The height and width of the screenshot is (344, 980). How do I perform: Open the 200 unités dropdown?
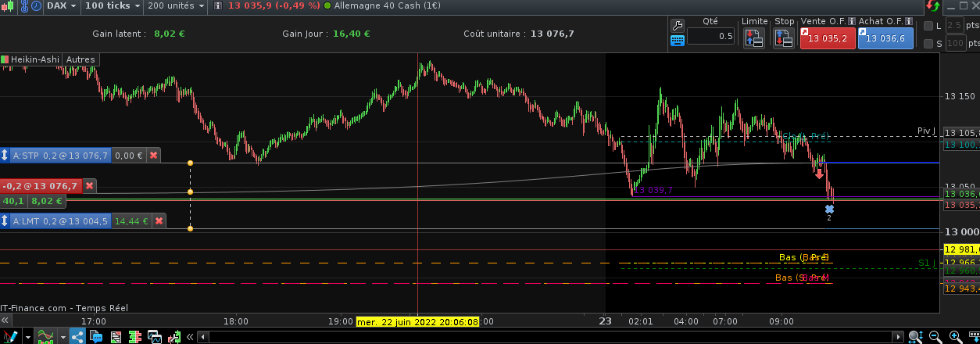pyautogui.click(x=176, y=6)
